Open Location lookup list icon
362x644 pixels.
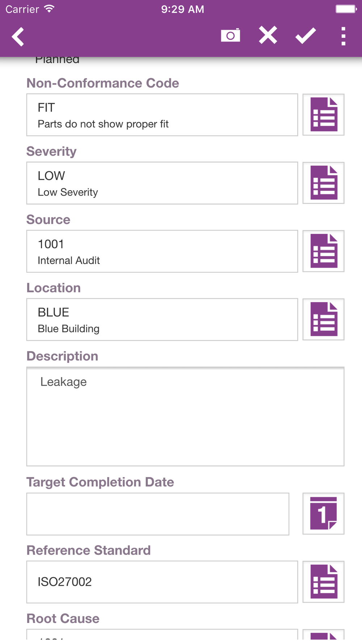pyautogui.click(x=323, y=319)
